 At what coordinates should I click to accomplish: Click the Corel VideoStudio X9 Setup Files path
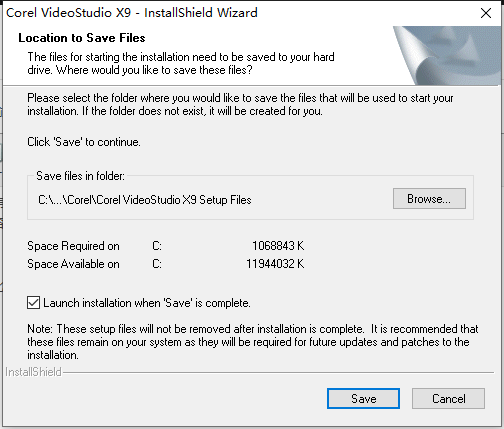[x=145, y=200]
